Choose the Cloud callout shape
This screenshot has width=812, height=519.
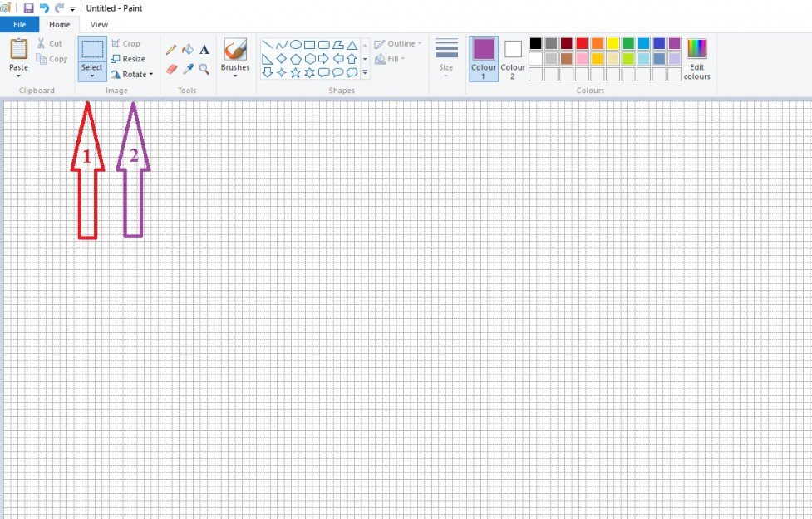[352, 72]
